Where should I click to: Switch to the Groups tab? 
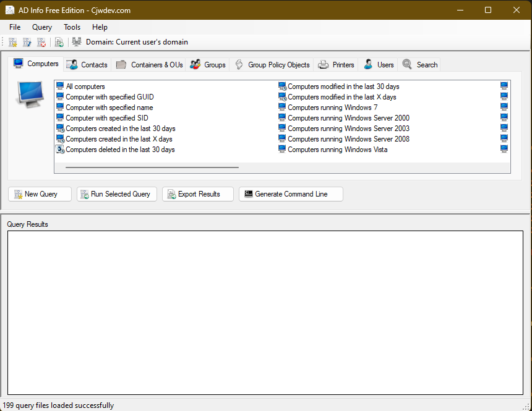coord(208,65)
